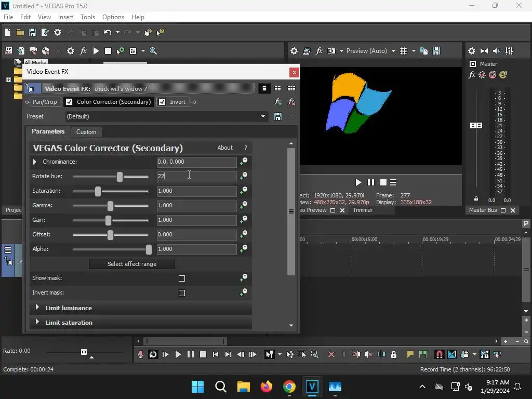Open project Properties gear icon in main toolbar
Screen dimensions: 532x399
[58, 32]
